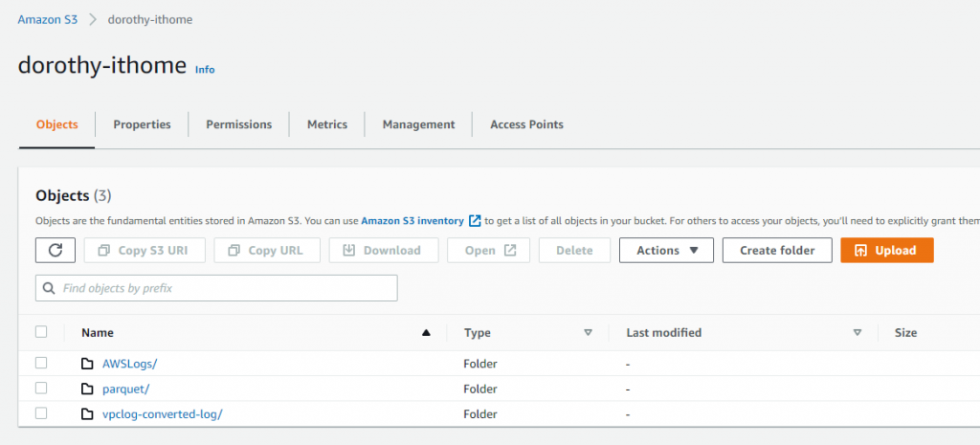Image resolution: width=980 pixels, height=445 pixels.
Task: Sort by Name using the ascending arrow
Action: tap(426, 332)
